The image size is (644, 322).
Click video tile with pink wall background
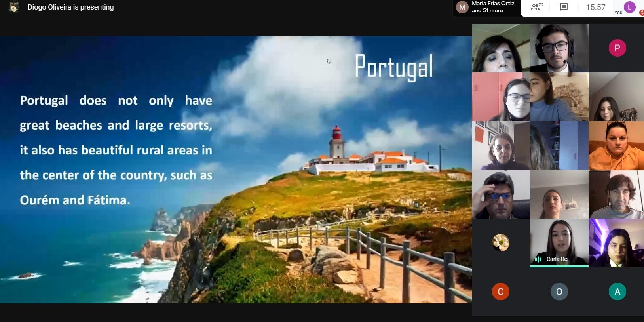point(500,97)
